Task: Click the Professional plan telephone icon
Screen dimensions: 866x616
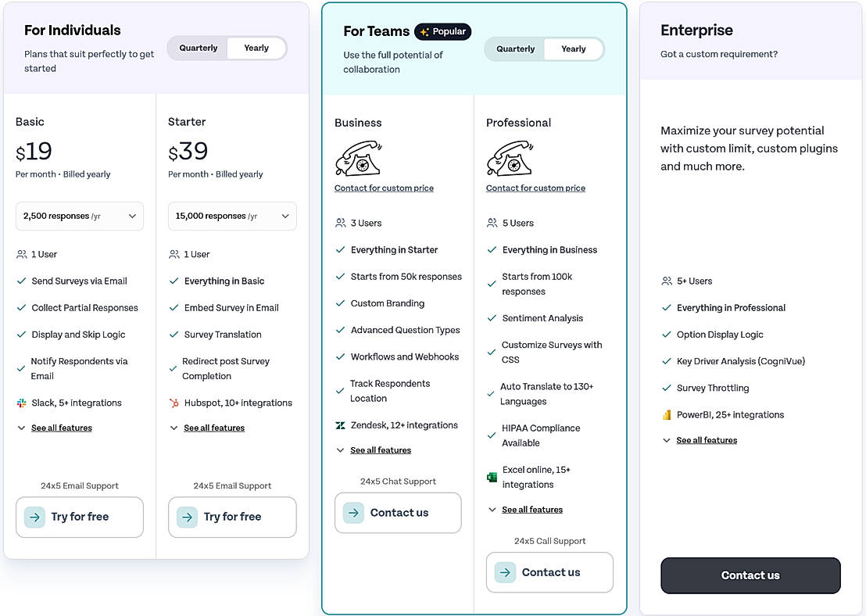Action: tap(510, 158)
